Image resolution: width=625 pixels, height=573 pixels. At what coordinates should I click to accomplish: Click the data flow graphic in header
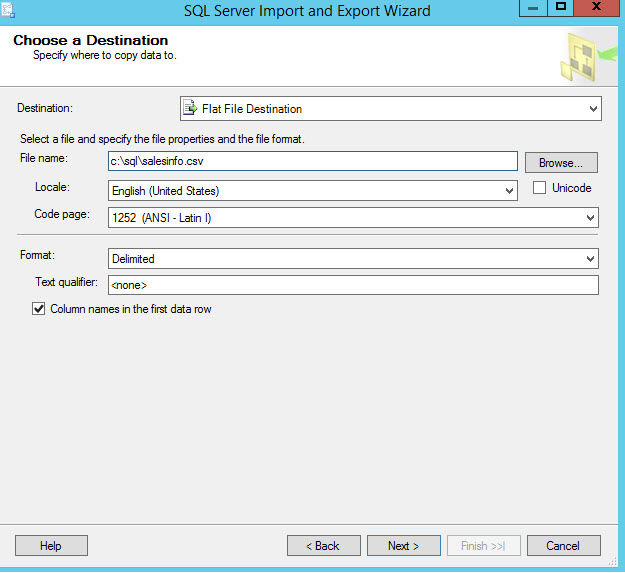point(588,57)
